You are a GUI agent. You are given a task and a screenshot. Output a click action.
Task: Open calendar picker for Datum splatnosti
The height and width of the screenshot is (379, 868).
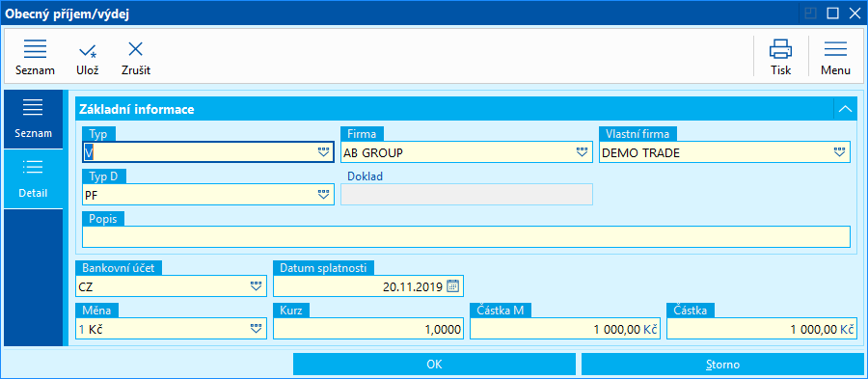(453, 286)
